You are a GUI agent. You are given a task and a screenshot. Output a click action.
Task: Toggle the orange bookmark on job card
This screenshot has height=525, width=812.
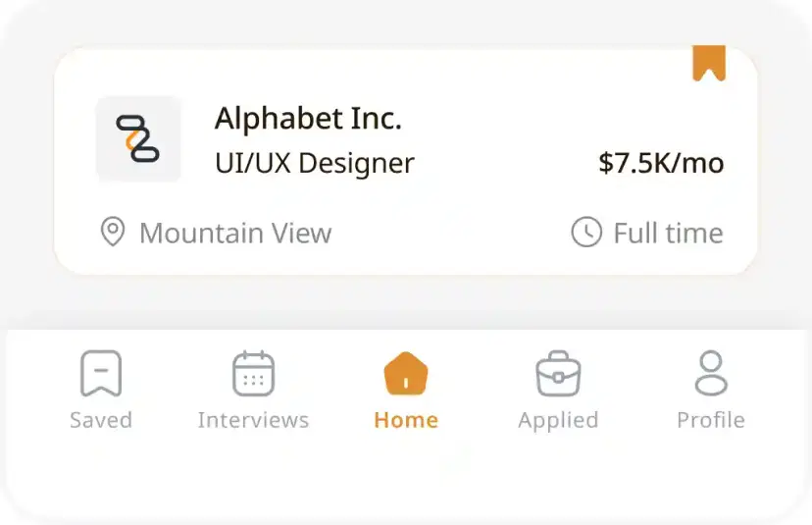tap(708, 62)
